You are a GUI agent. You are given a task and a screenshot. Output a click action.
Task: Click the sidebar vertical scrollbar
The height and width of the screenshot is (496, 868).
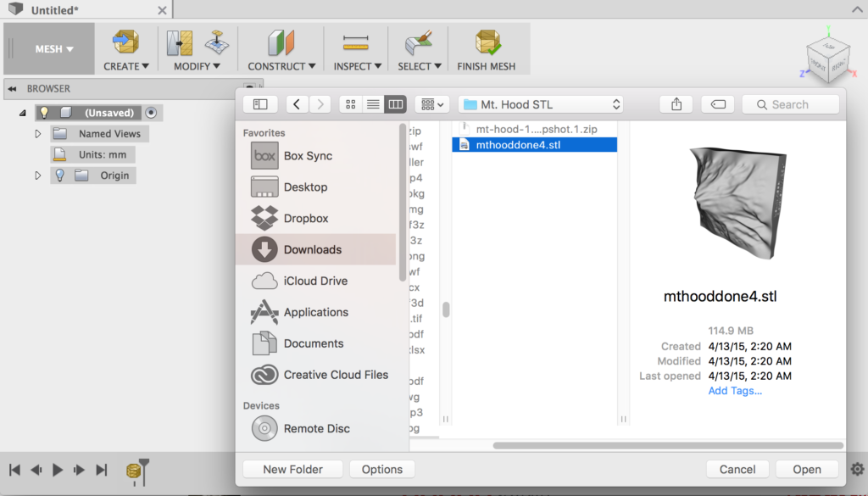click(402, 202)
